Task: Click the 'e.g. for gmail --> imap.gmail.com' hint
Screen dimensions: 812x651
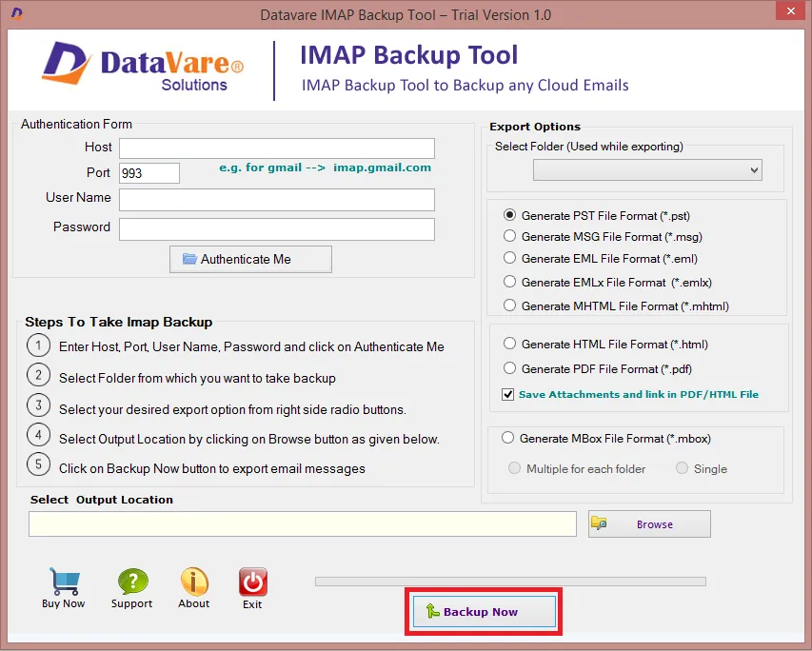Action: 326,168
